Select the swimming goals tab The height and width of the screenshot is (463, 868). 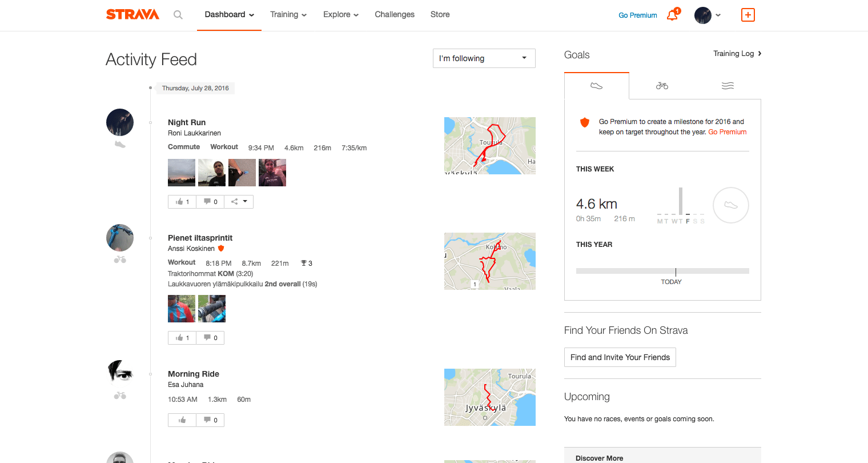728,86
